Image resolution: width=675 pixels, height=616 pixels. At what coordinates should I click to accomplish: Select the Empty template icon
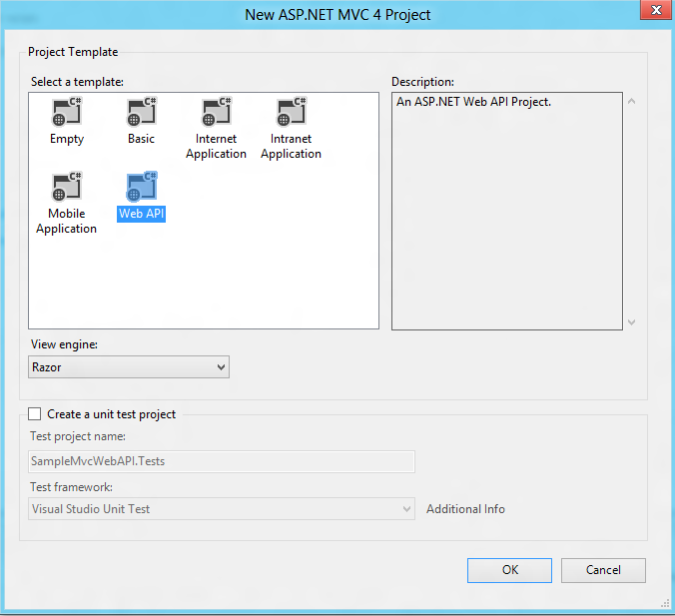(x=67, y=112)
